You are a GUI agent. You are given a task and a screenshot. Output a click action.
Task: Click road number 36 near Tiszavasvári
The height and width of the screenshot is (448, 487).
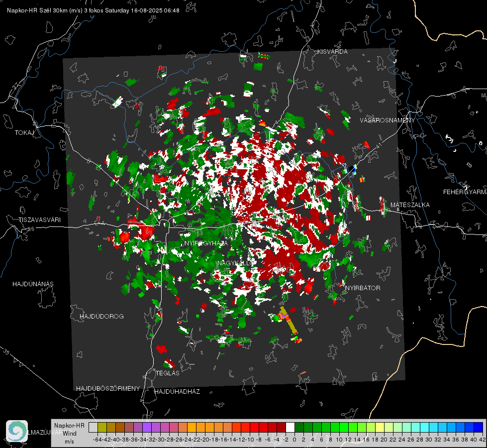[x=31, y=229]
